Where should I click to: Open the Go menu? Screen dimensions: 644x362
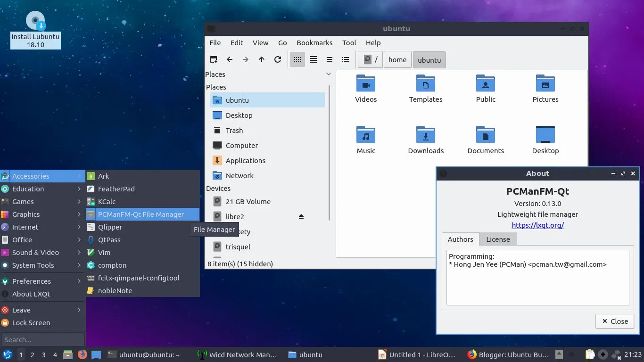282,42
